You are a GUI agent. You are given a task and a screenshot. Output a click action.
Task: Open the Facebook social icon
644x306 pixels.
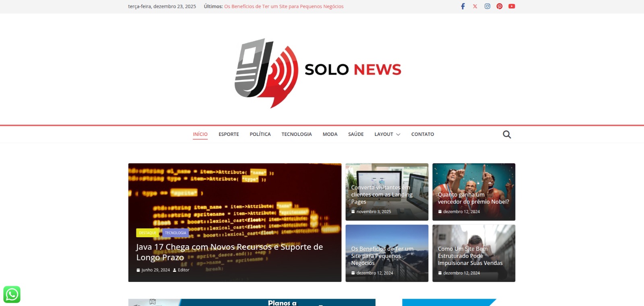point(463,6)
